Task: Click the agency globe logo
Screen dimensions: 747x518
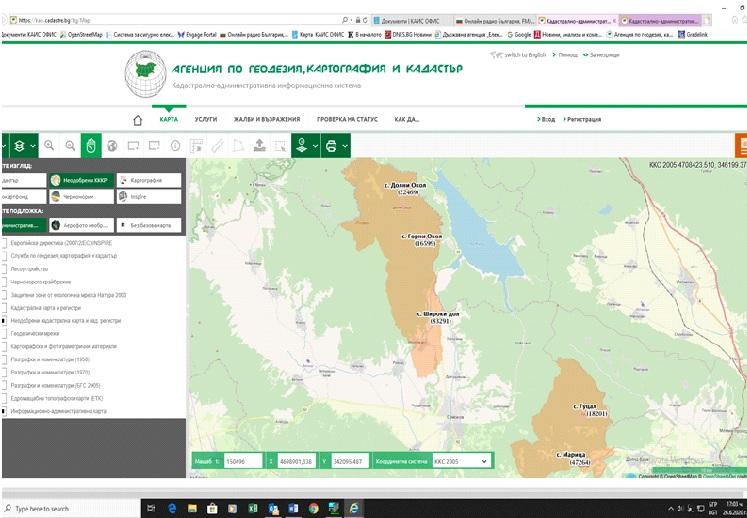Action: coord(145,74)
